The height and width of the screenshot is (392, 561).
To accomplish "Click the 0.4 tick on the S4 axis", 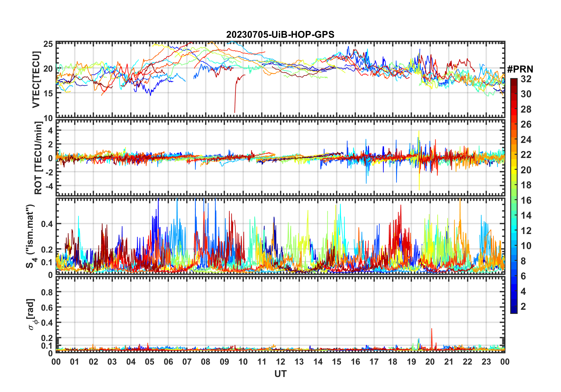I will tap(47, 224).
